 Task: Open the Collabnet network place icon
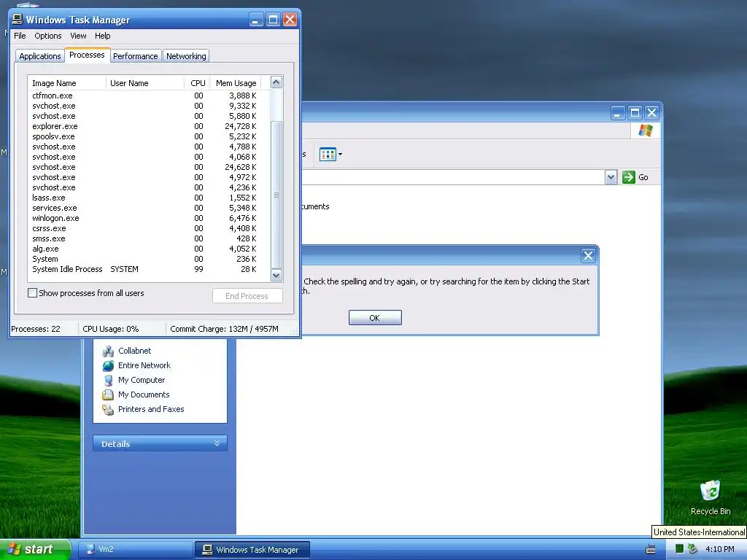tap(108, 351)
